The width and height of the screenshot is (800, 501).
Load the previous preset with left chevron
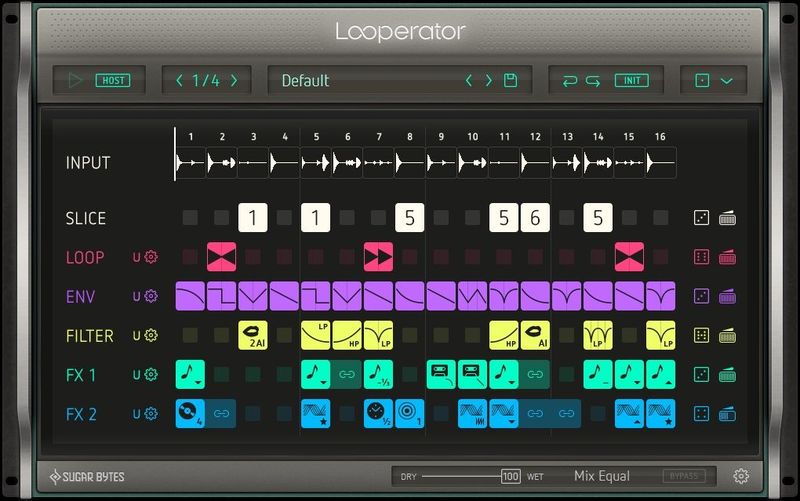(469, 80)
